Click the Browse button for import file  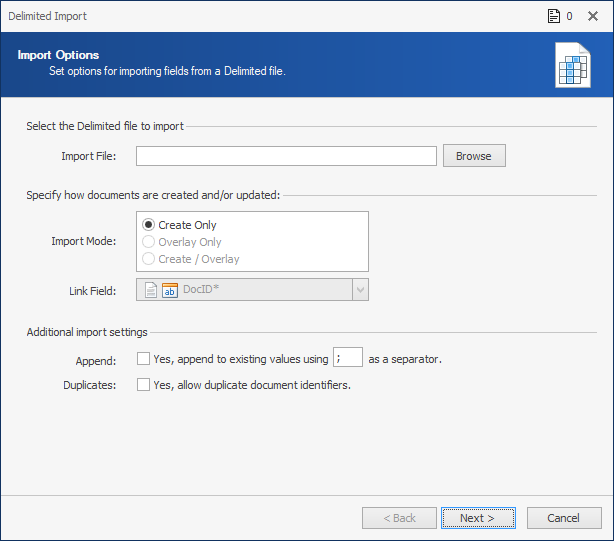point(474,156)
